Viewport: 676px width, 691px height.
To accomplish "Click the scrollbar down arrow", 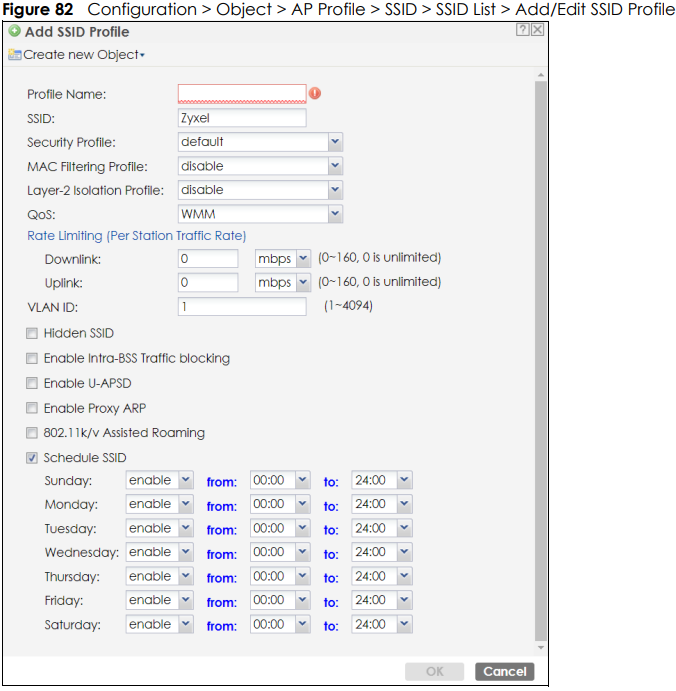I will pyautogui.click(x=541, y=648).
